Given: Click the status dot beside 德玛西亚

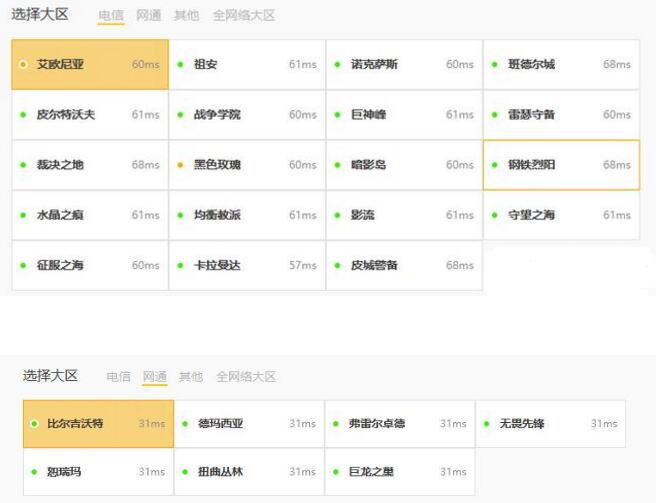Looking at the screenshot, I should coord(185,424).
